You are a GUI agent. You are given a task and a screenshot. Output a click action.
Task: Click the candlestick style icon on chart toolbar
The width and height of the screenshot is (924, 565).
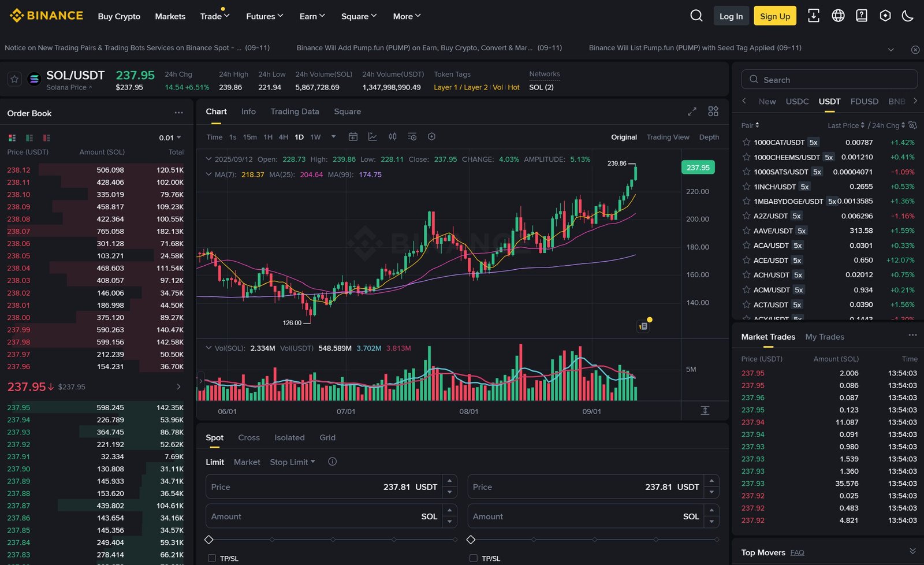point(393,137)
